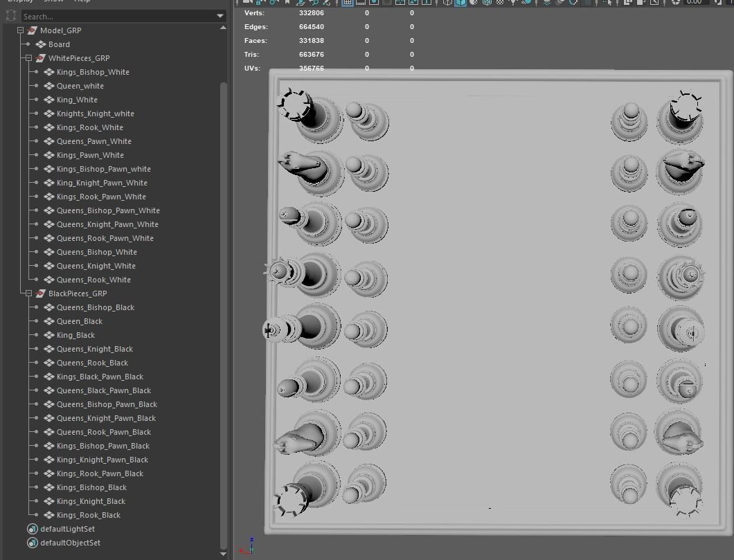Click the mesh icon next to Knights_Knight_white
Screen dimensions: 734x560
tap(49, 114)
